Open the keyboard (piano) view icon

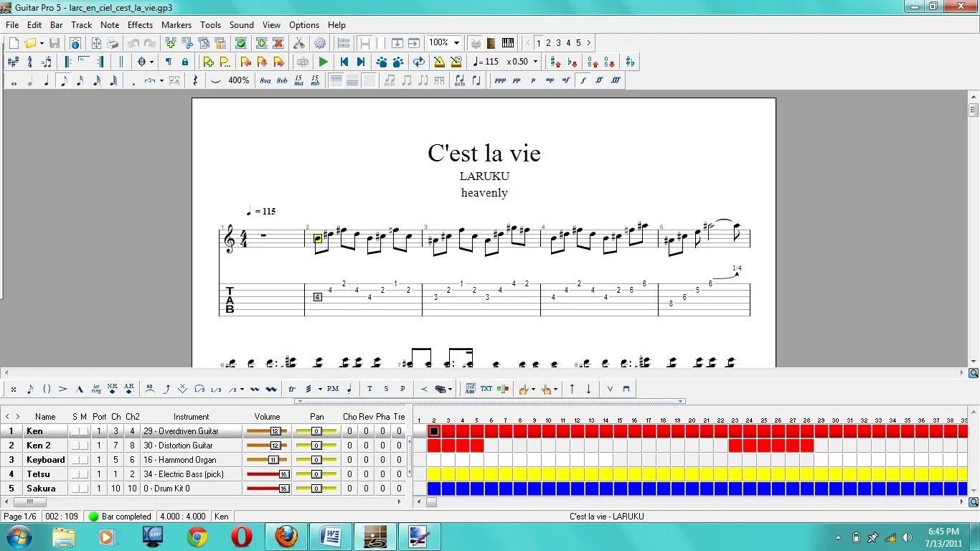tap(508, 43)
